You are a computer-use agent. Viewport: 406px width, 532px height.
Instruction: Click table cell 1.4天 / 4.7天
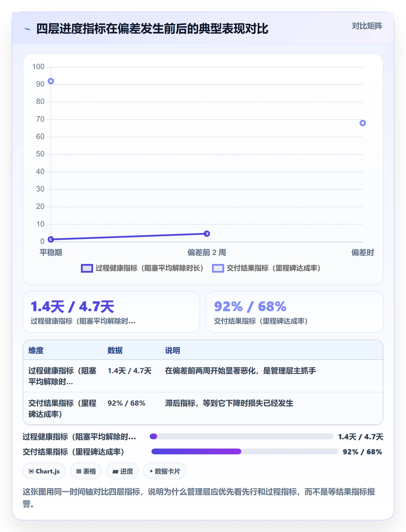point(130,371)
